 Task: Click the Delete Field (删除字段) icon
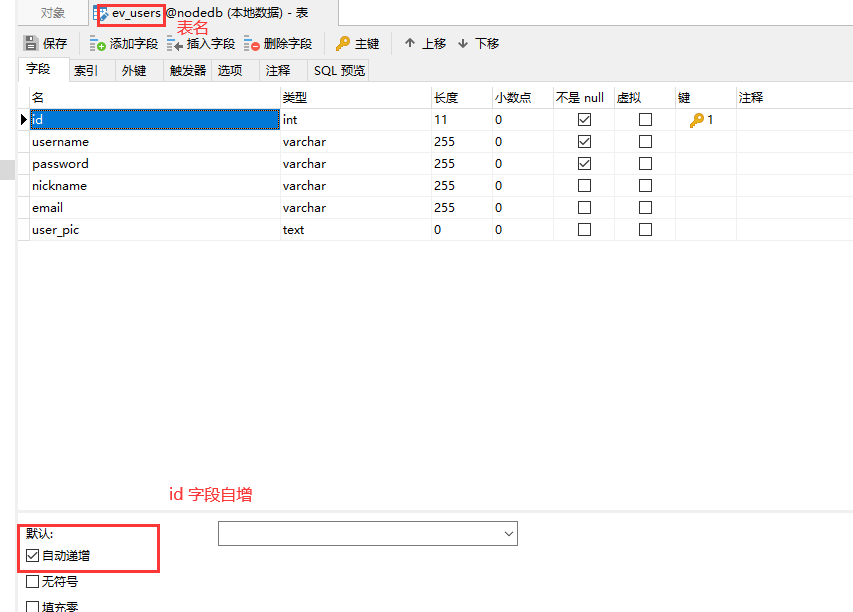pos(251,44)
